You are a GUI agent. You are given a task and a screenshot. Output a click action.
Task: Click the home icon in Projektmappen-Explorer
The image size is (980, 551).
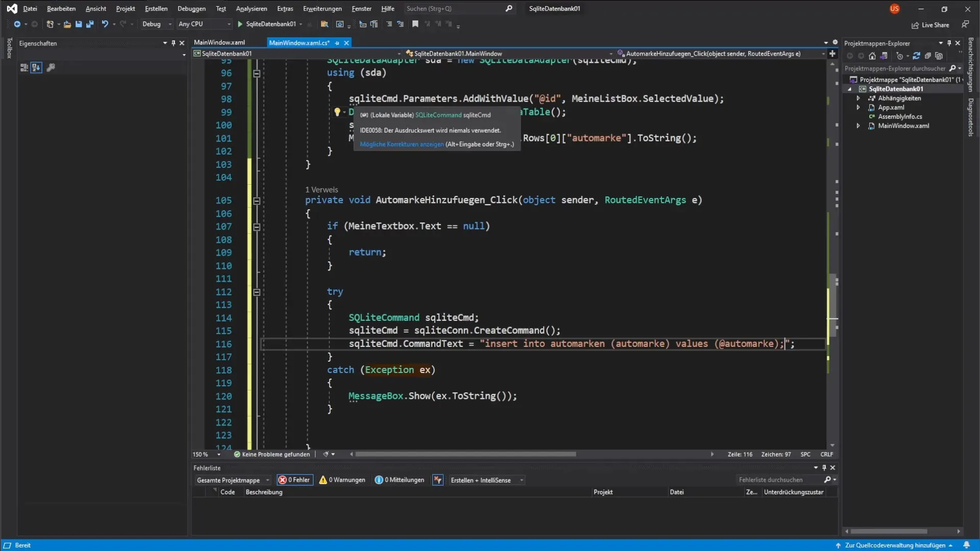[x=872, y=56]
